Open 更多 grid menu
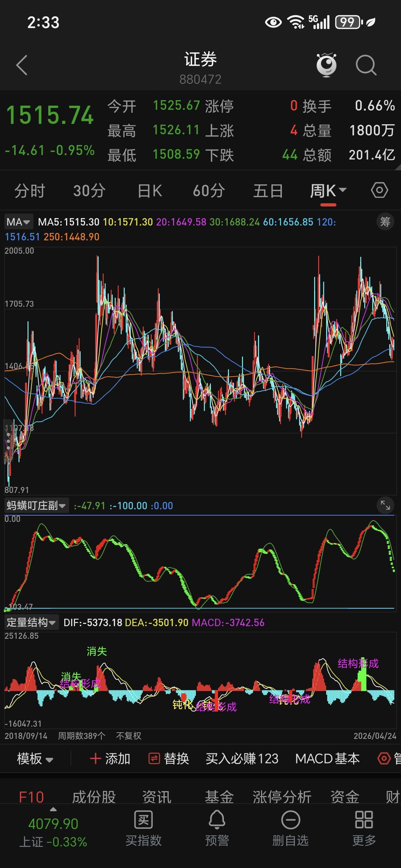401x868 pixels. (x=364, y=828)
